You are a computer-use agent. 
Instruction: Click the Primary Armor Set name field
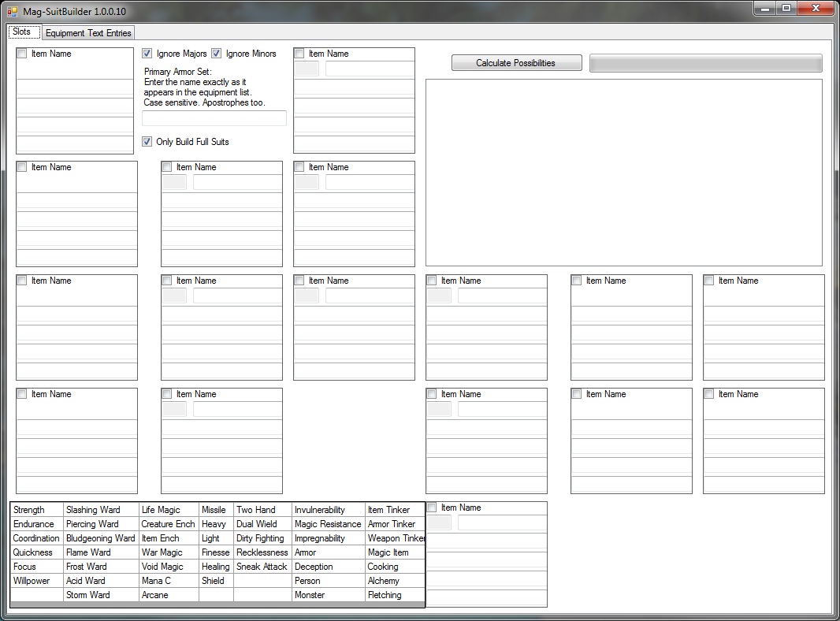click(214, 118)
